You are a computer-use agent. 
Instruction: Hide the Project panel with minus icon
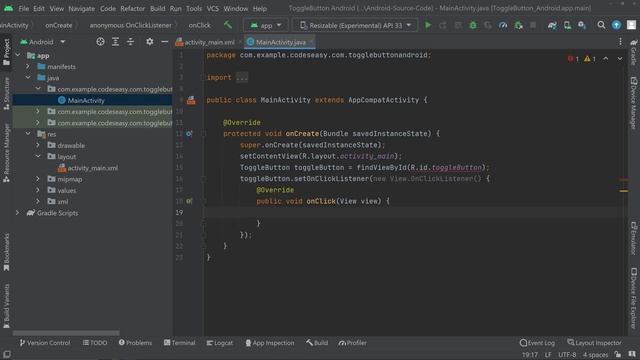164,42
